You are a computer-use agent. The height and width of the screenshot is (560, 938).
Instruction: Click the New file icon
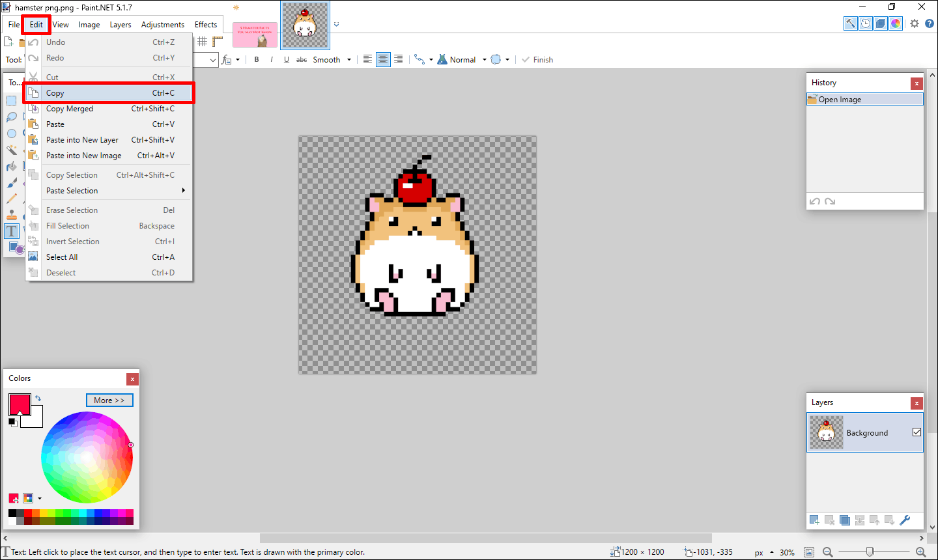8,42
